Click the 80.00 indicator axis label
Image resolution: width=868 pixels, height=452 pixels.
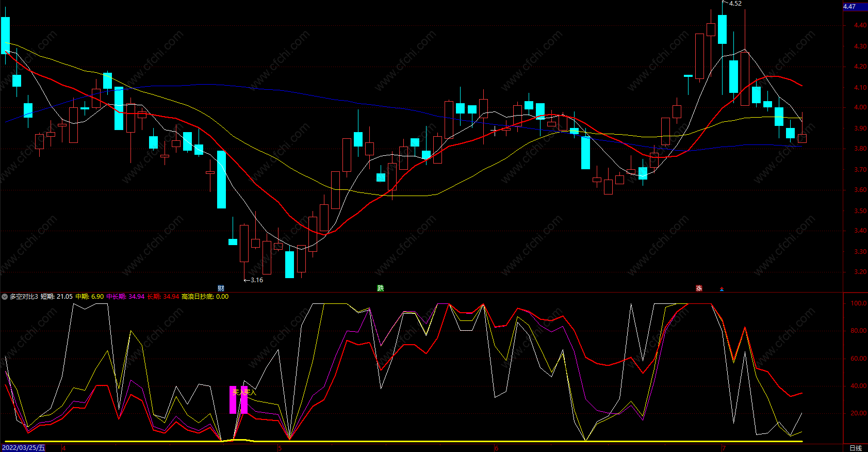pos(859,331)
